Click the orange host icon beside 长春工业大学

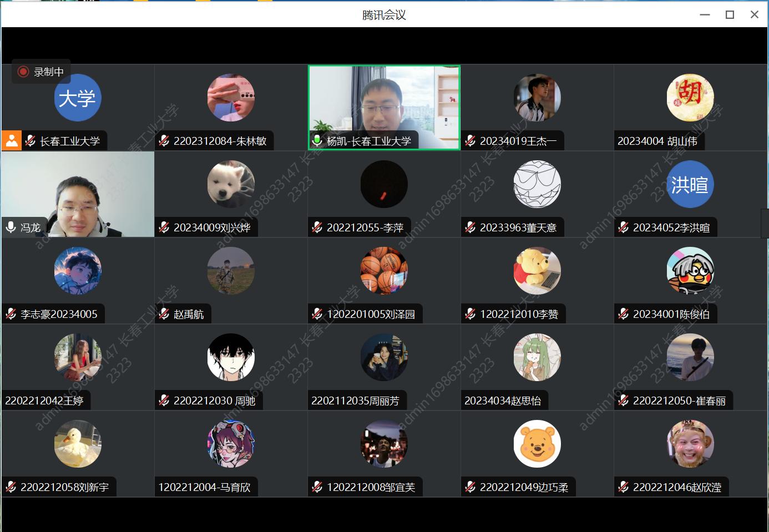[x=11, y=140]
